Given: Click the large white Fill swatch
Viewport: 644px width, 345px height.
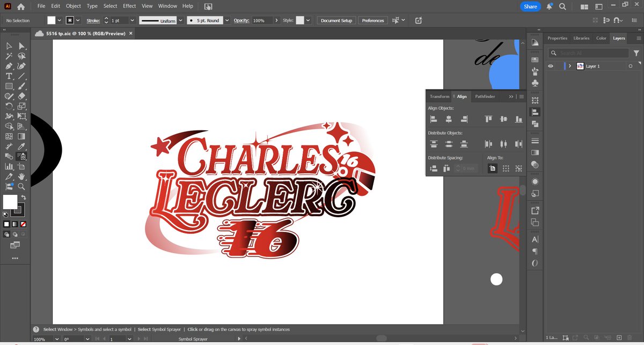Looking at the screenshot, I should (10, 202).
